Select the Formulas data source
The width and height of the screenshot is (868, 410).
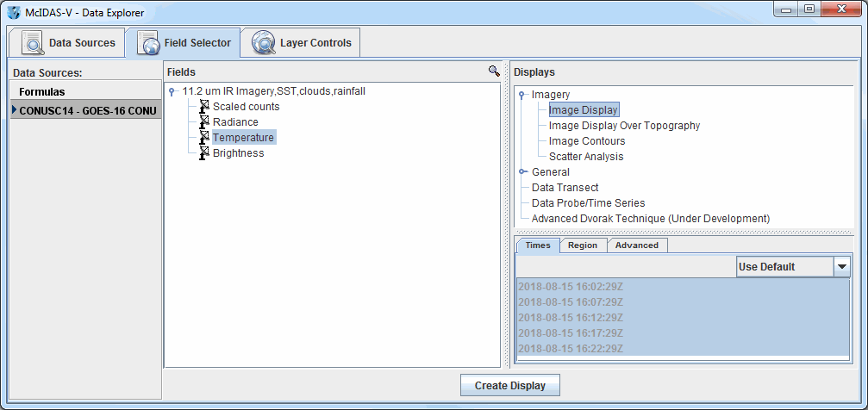coord(42,91)
